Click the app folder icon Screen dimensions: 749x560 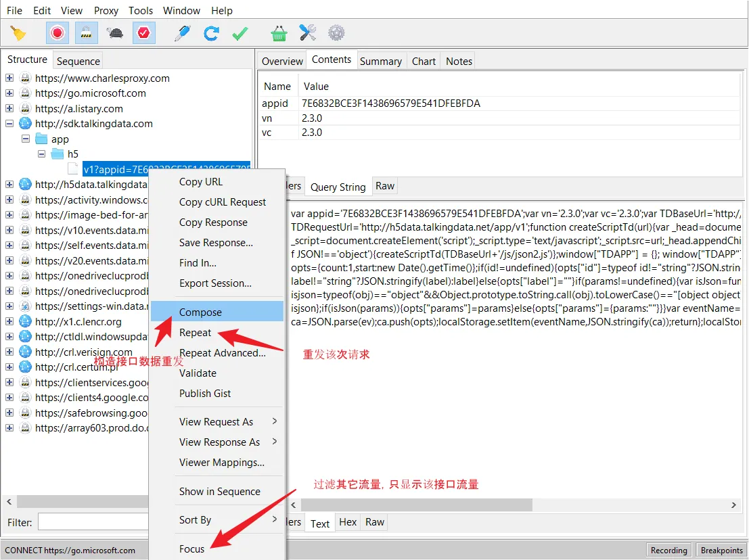41,139
